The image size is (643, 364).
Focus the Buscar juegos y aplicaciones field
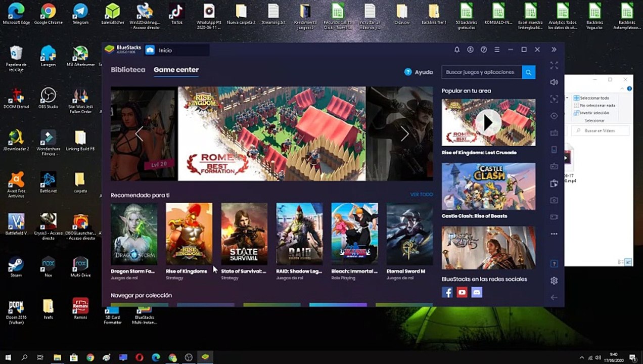click(482, 72)
